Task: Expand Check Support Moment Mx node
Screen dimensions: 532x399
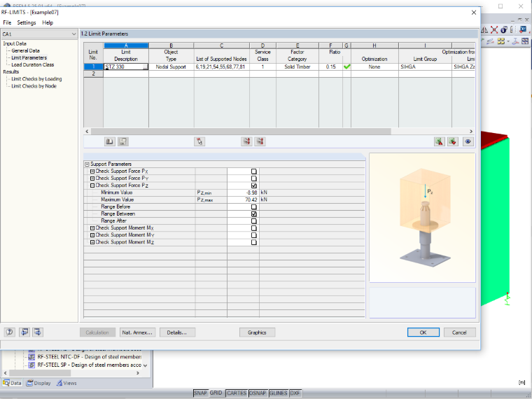Action: point(92,228)
